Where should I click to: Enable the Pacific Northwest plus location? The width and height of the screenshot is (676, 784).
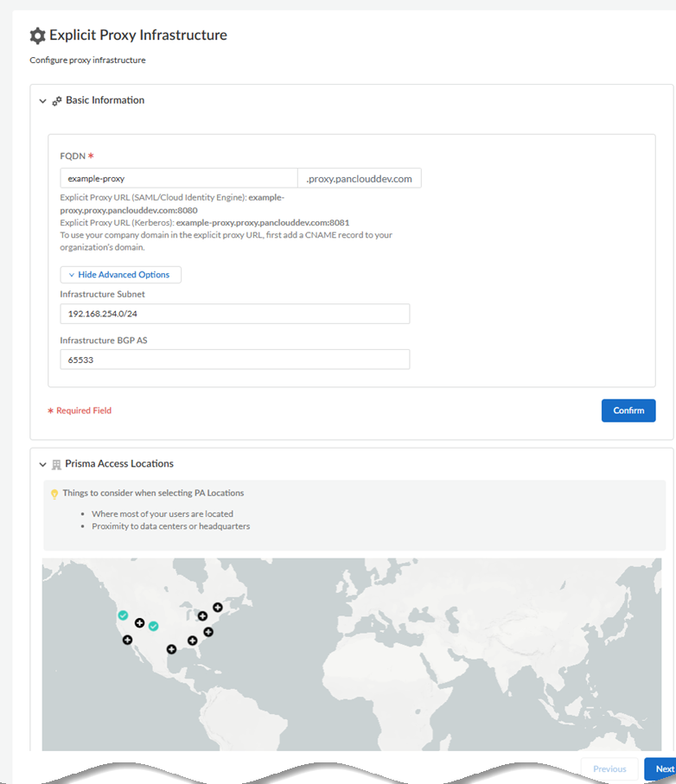point(139,622)
